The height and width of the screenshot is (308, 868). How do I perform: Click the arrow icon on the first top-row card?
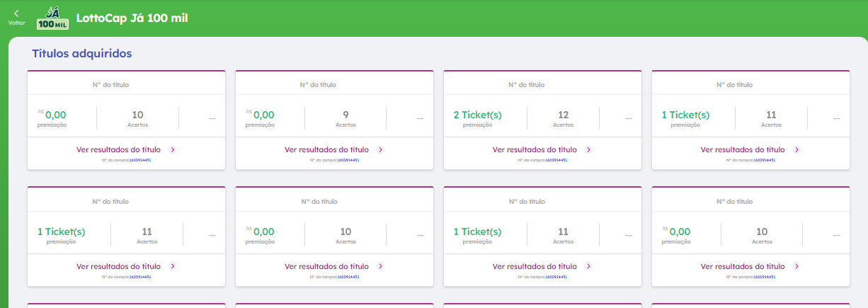point(172,150)
